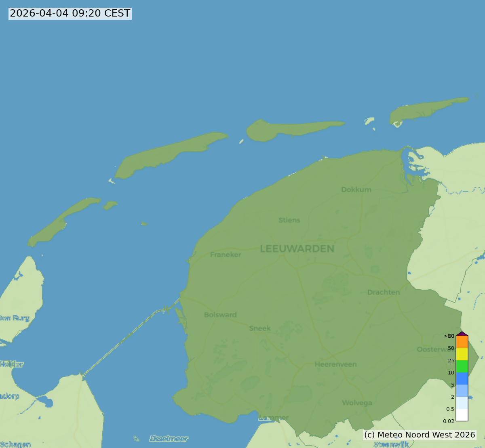Select the Bolsward place name
This screenshot has width=485, height=448.
219,314
